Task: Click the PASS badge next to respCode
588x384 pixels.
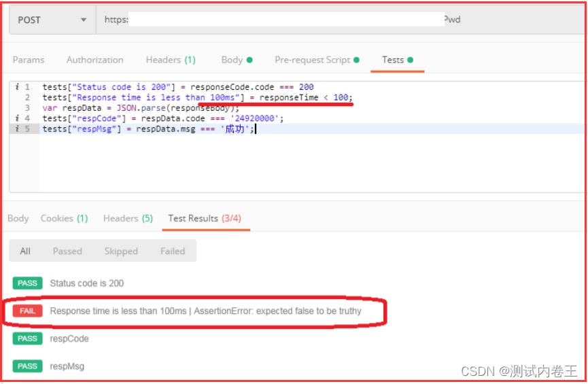Action: 27,338
